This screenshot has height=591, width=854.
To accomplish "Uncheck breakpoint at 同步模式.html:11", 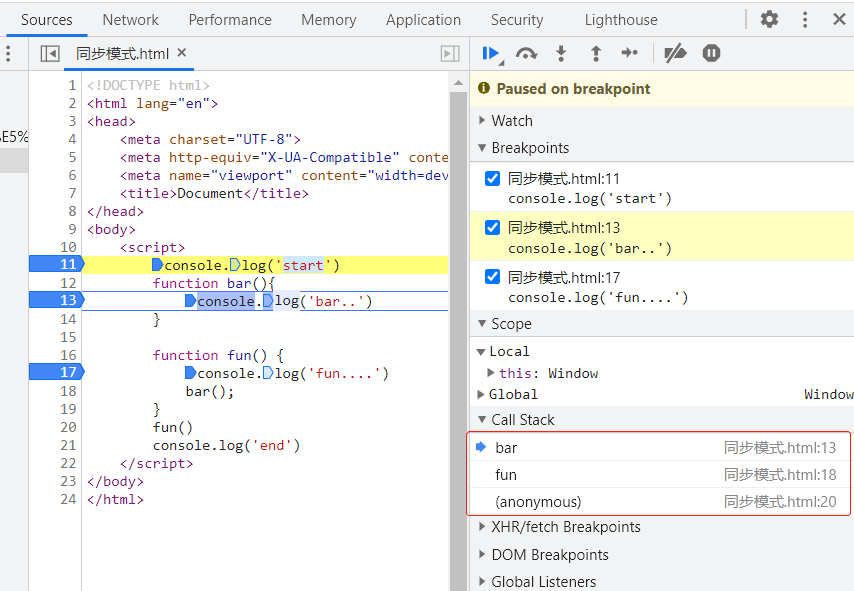I will pyautogui.click(x=492, y=179).
